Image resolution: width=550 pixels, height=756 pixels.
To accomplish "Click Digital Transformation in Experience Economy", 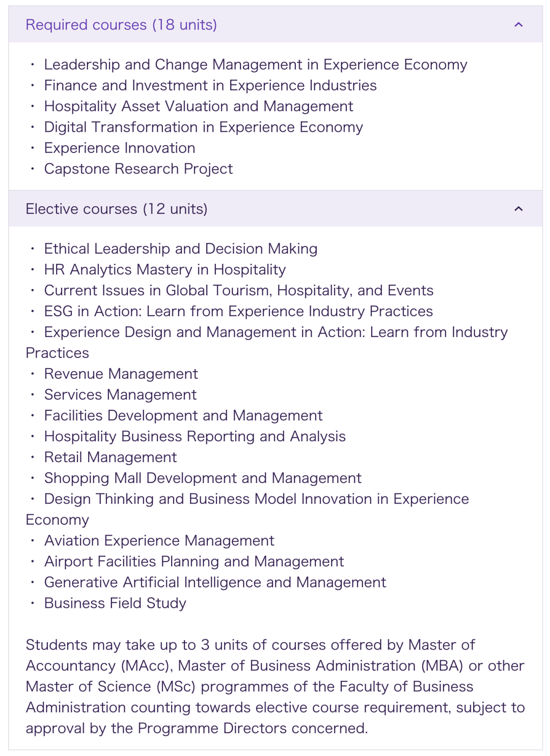I will [203, 127].
